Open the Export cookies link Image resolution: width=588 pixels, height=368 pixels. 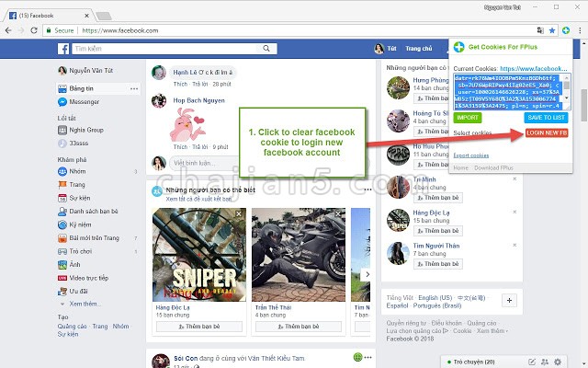click(471, 155)
